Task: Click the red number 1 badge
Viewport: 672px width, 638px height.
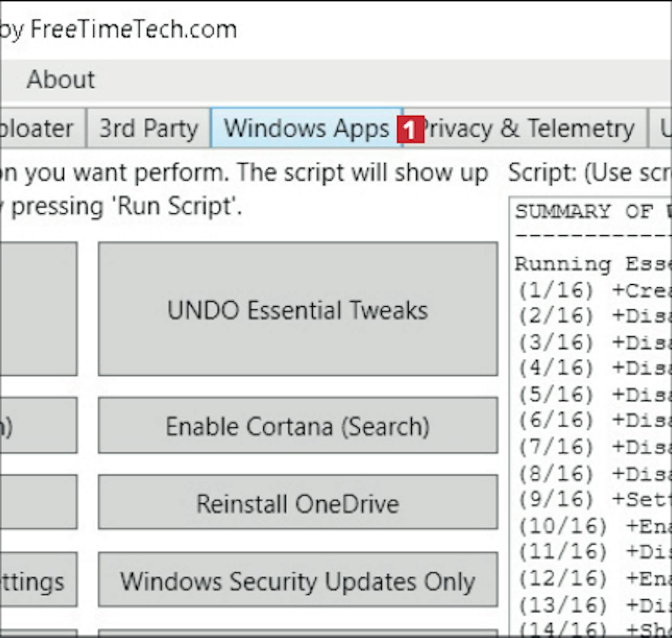Action: coord(410,130)
